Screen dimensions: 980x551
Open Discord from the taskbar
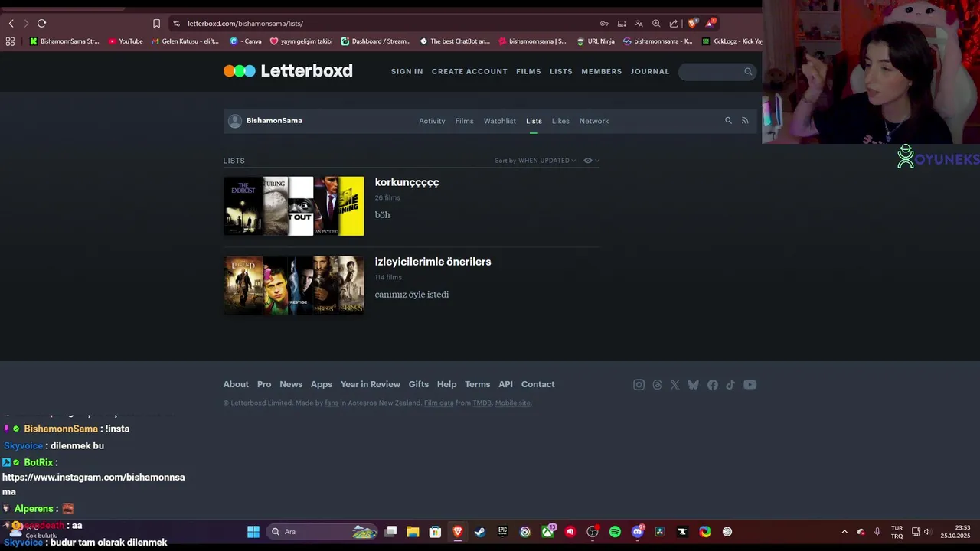tap(638, 532)
